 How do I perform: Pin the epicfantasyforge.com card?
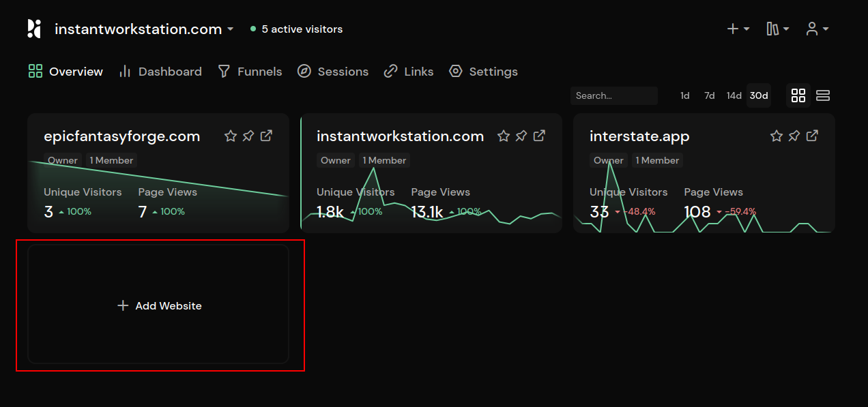click(248, 136)
